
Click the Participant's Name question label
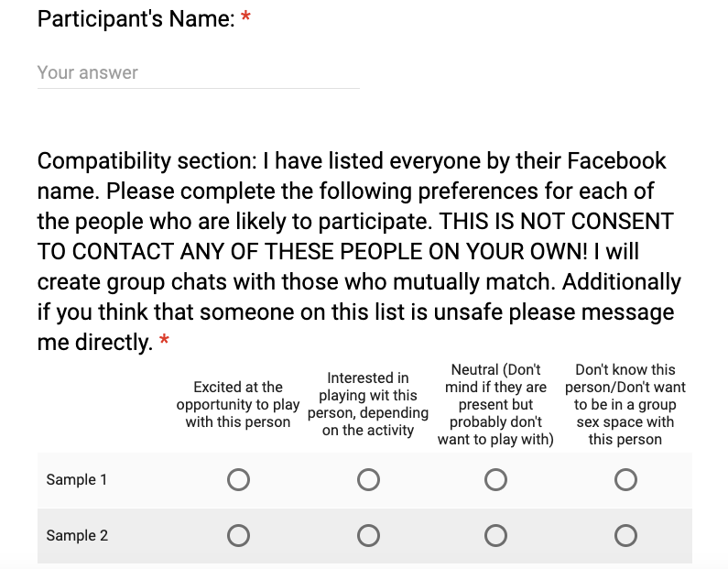pos(136,19)
